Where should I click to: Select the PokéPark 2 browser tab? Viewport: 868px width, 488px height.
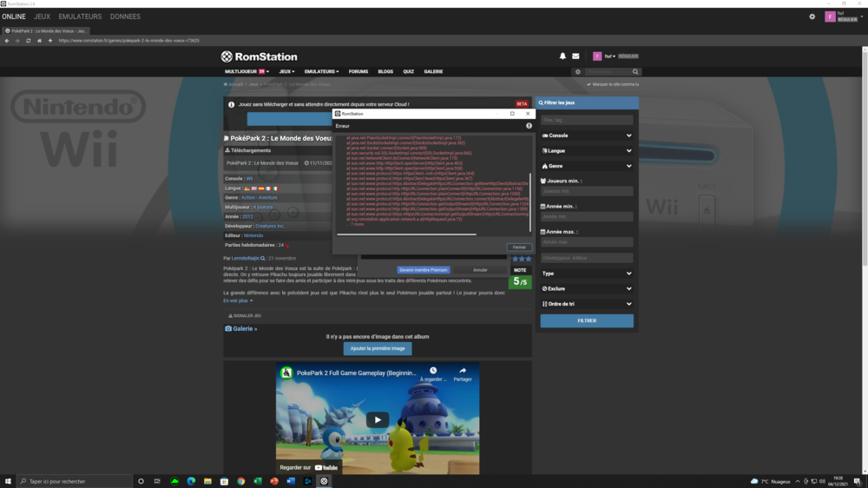[45, 31]
